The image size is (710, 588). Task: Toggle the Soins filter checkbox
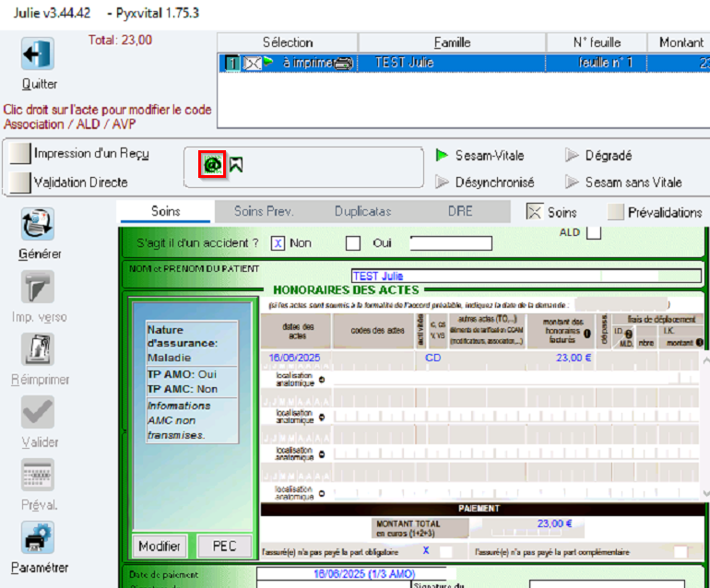pos(534,211)
